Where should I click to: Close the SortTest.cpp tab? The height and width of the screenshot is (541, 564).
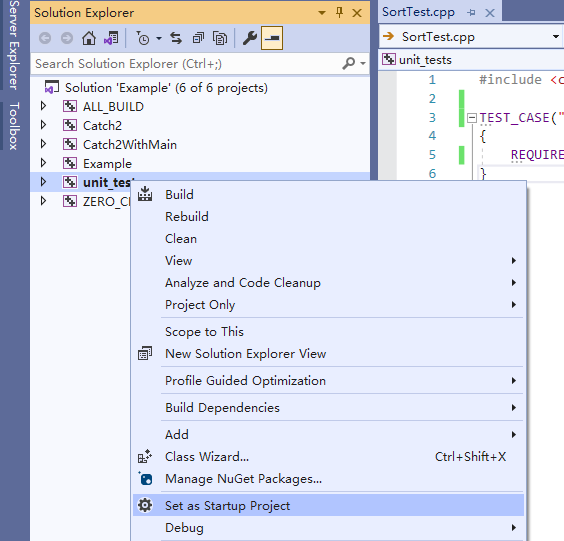(x=490, y=13)
